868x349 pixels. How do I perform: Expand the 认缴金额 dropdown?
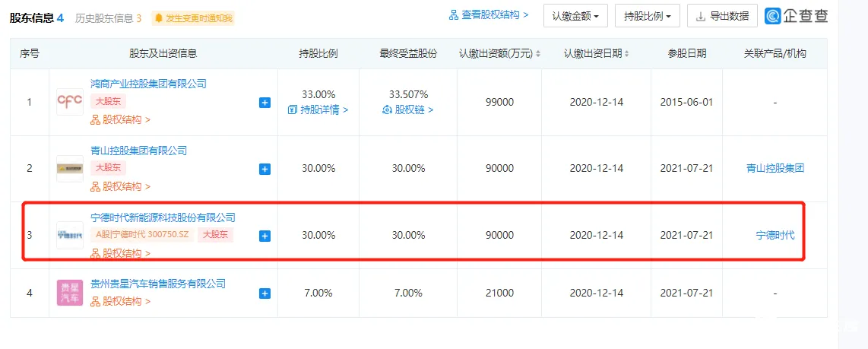point(575,16)
